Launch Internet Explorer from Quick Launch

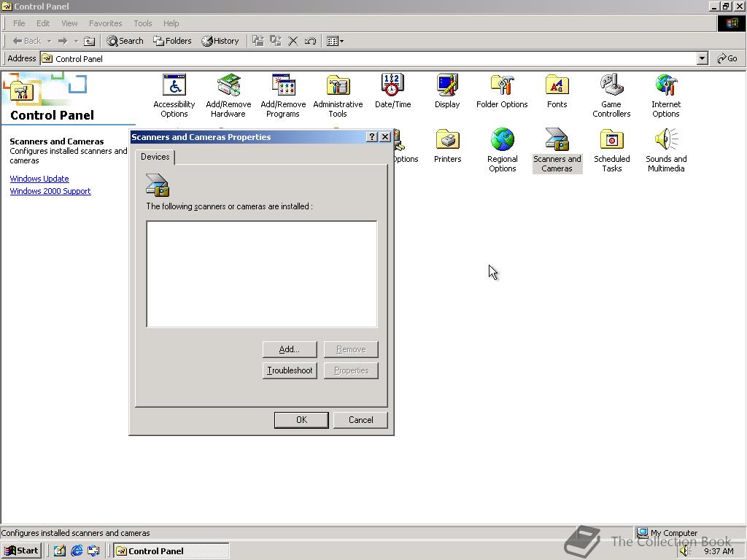click(77, 551)
